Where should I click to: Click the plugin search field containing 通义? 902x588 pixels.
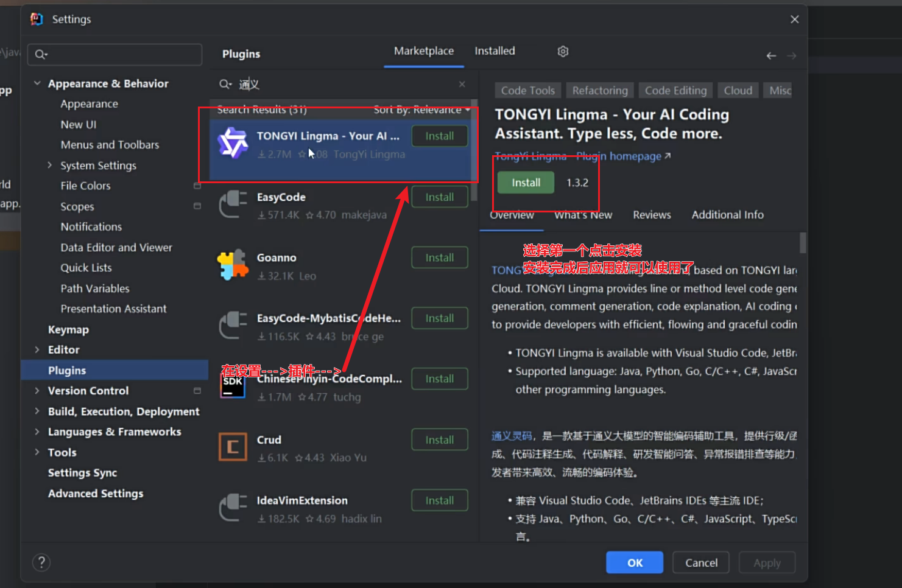point(342,84)
